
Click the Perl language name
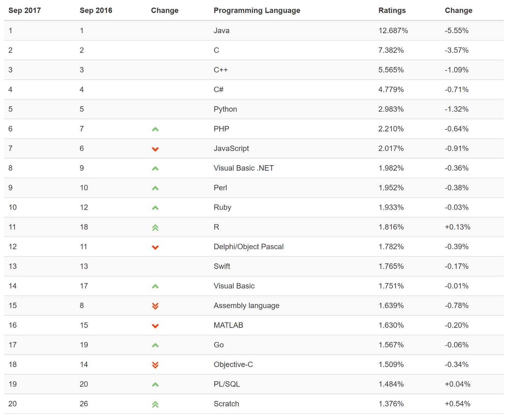pos(220,188)
